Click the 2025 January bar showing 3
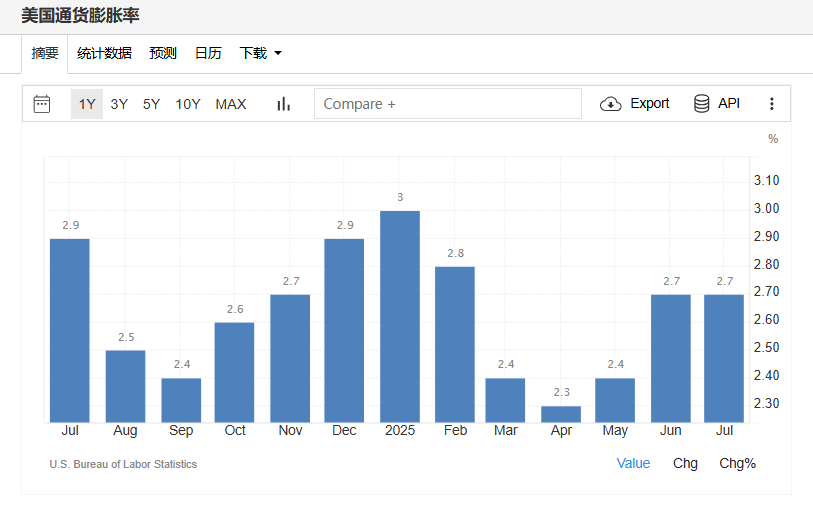Screen dimensions: 813x510 coord(400,316)
